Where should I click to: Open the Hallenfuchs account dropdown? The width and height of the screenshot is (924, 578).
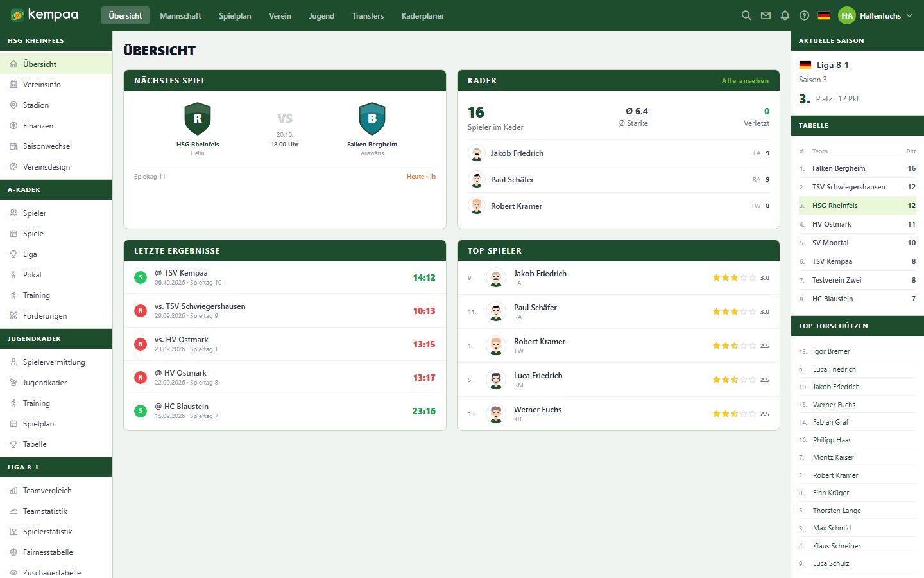click(x=876, y=15)
